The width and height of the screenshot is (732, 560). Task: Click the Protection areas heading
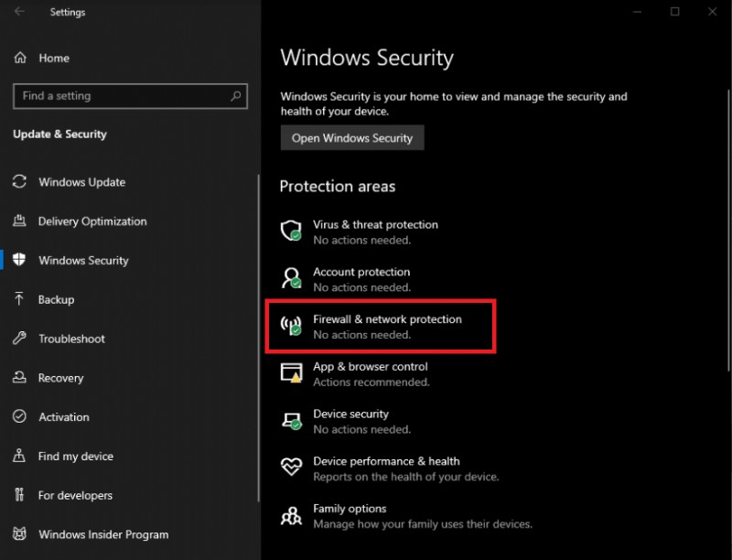338,186
